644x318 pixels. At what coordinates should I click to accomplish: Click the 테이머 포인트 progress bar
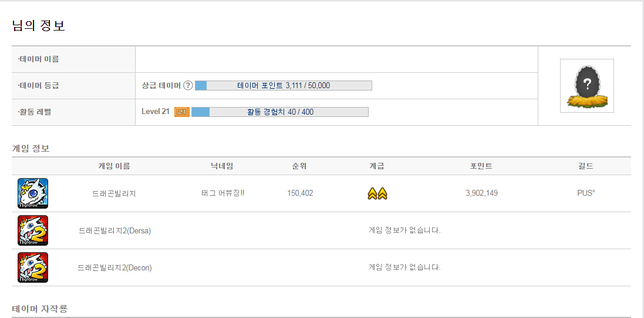pos(284,86)
